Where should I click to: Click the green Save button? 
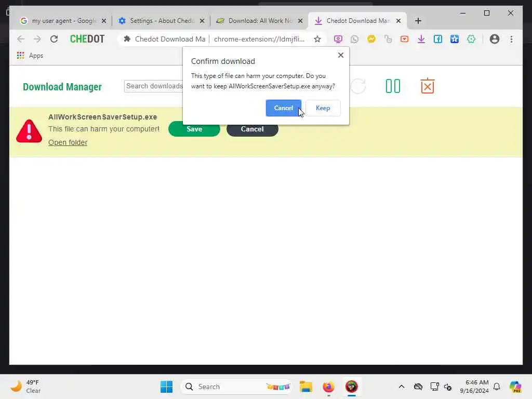pyautogui.click(x=194, y=129)
